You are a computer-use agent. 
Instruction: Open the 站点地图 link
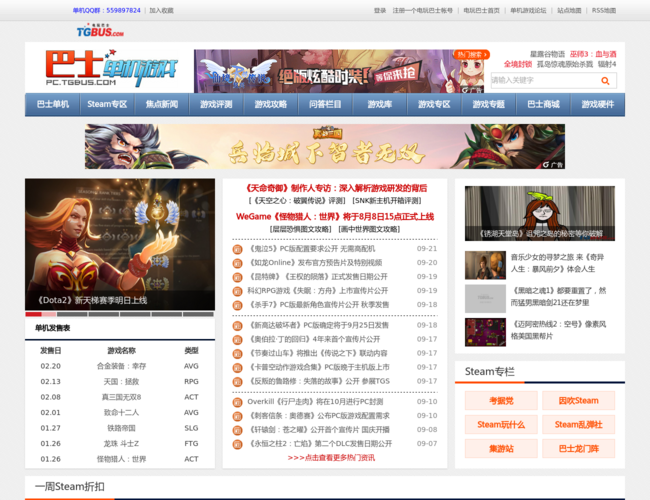coord(569,10)
